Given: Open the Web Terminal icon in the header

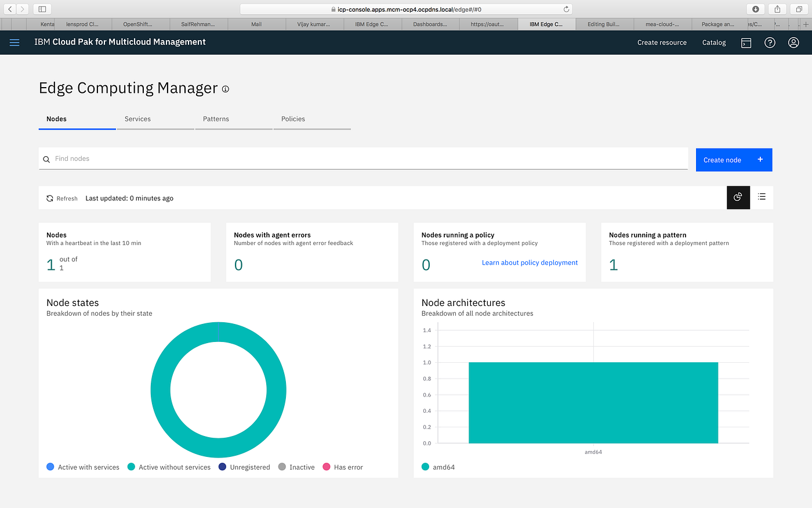Looking at the screenshot, I should pyautogui.click(x=746, y=42).
